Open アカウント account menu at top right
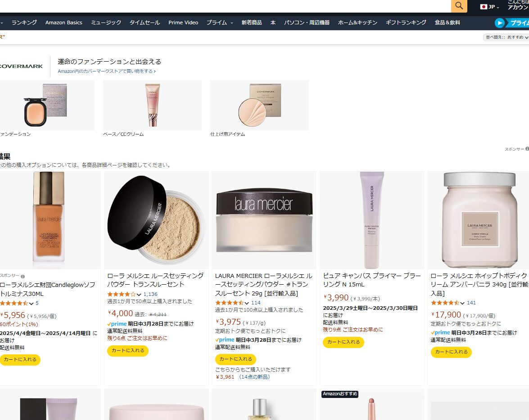Viewport: 529px width, 420px height. pyautogui.click(x=518, y=5)
